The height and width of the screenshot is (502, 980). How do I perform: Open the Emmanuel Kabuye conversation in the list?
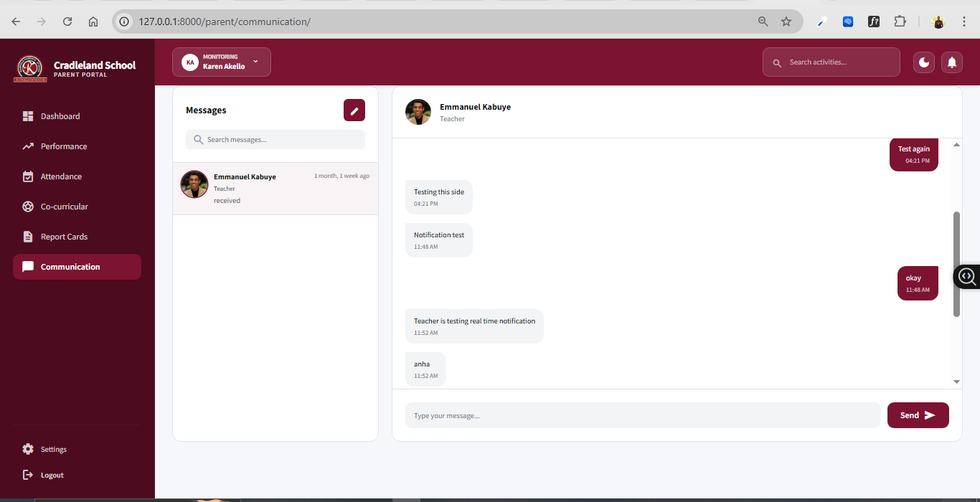coord(275,189)
